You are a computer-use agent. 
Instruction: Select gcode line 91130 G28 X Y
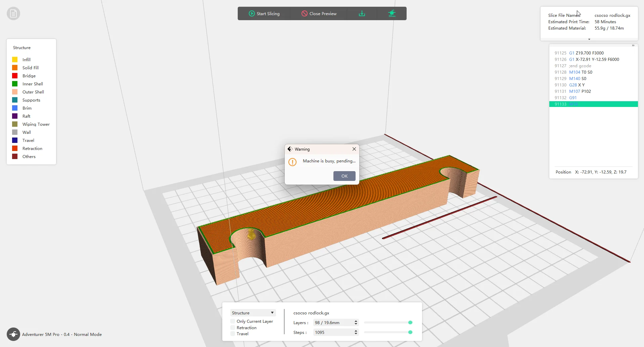[593, 85]
